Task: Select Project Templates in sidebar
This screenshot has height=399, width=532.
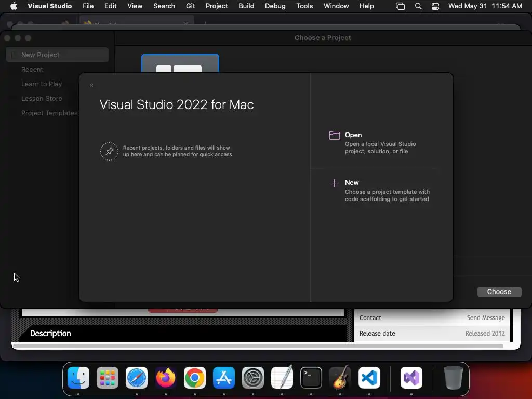Action: pos(49,113)
